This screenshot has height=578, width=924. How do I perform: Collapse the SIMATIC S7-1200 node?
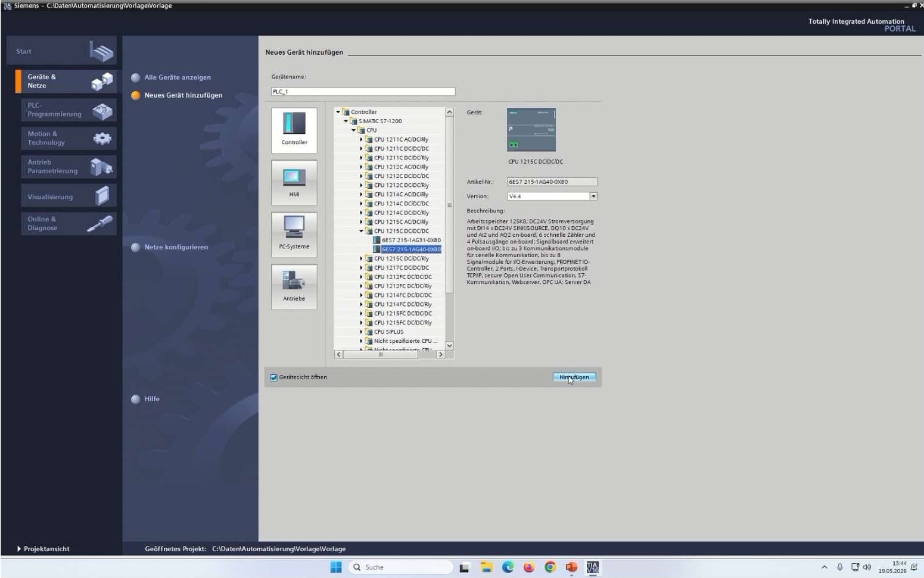346,121
